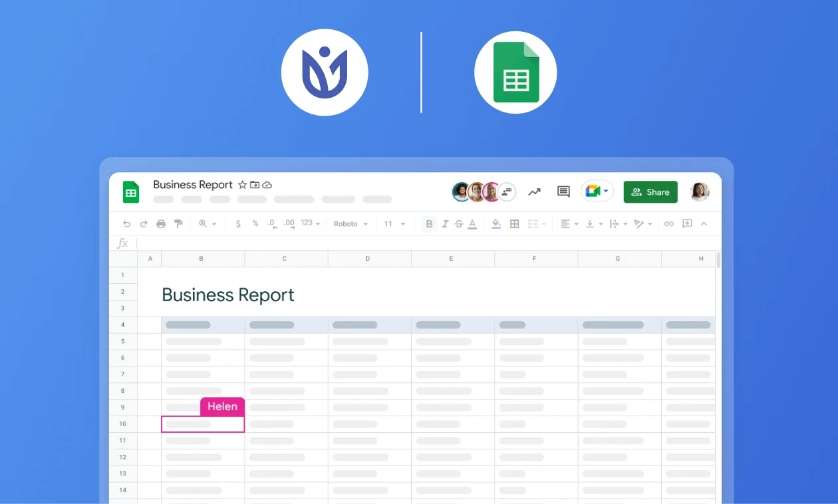
Task: Click the Business Report document title
Action: point(193,185)
